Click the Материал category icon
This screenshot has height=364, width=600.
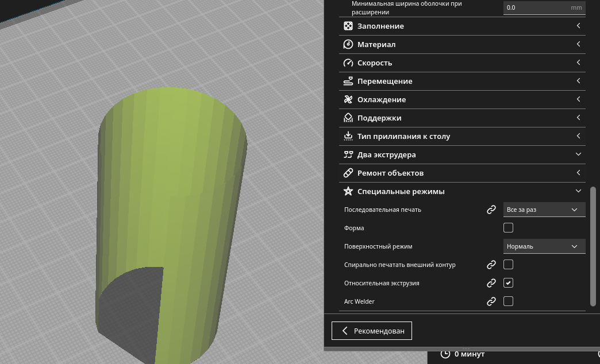click(348, 44)
